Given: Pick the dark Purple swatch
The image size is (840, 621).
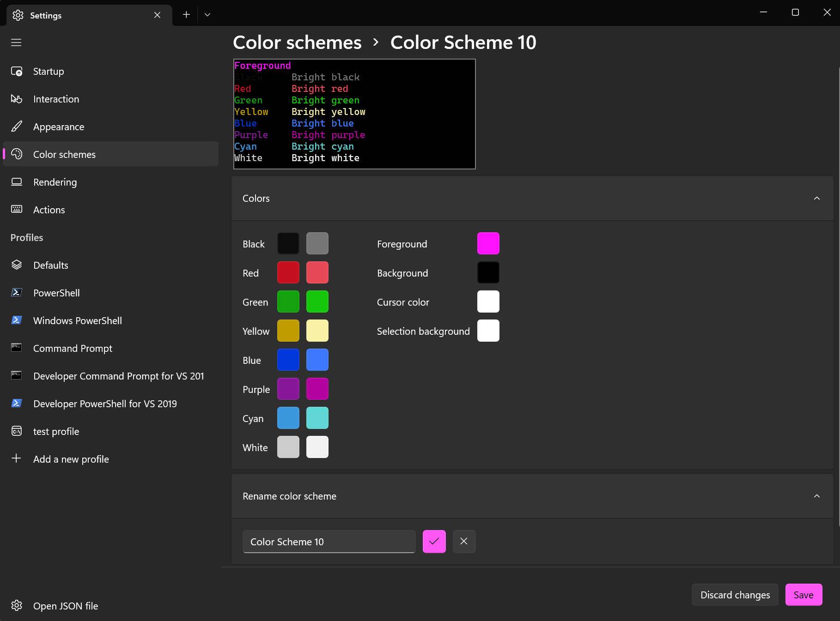Looking at the screenshot, I should click(288, 389).
